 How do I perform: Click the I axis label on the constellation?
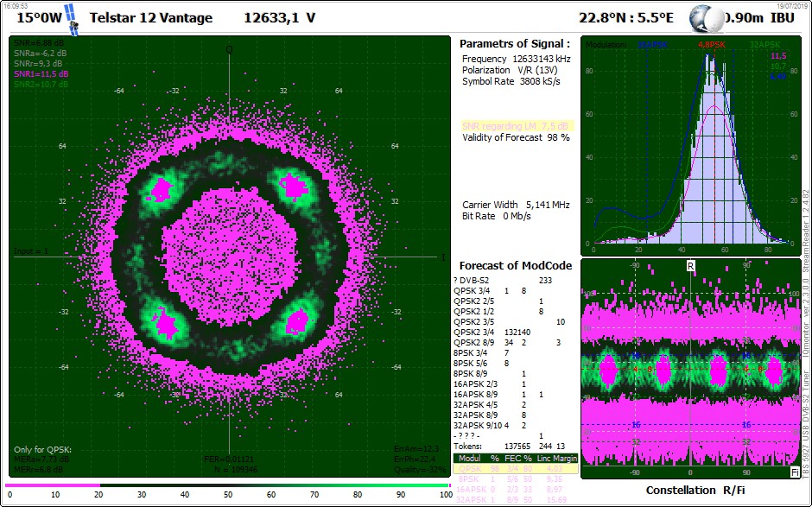tap(443, 257)
